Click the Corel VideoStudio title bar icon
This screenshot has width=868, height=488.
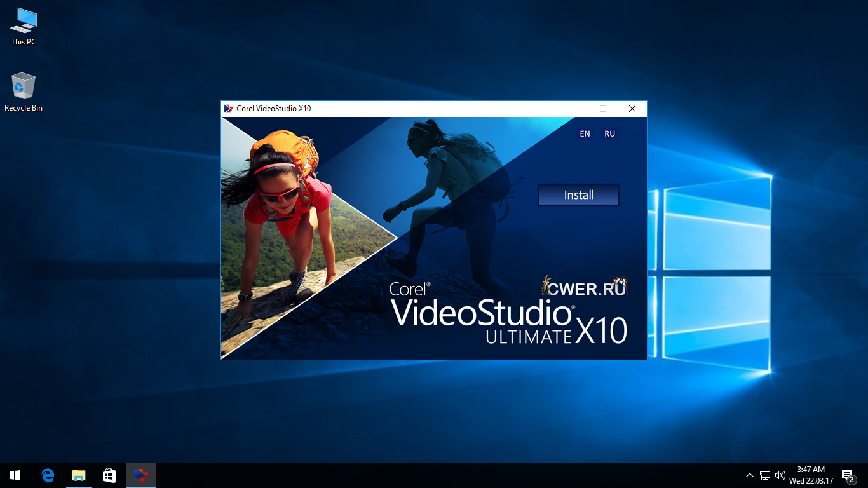(228, 109)
